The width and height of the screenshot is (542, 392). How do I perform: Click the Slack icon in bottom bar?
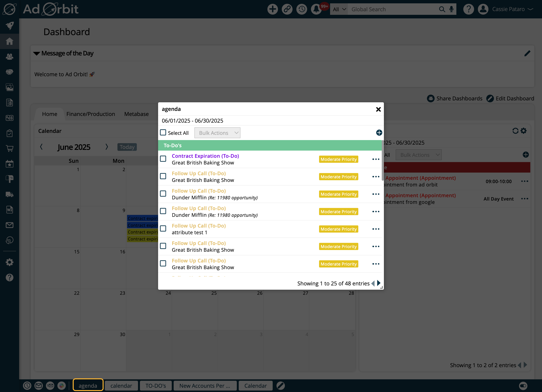click(x=61, y=386)
